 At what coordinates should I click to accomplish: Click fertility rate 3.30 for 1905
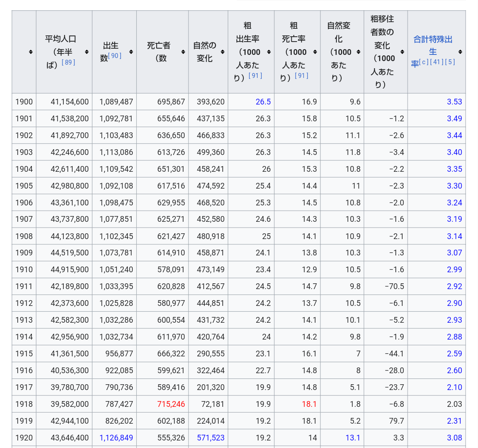[455, 186]
